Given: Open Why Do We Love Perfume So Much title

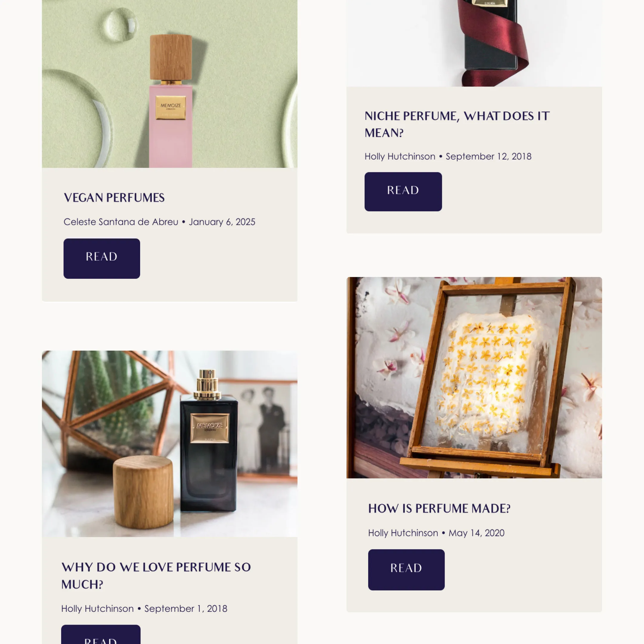Looking at the screenshot, I should 156,576.
